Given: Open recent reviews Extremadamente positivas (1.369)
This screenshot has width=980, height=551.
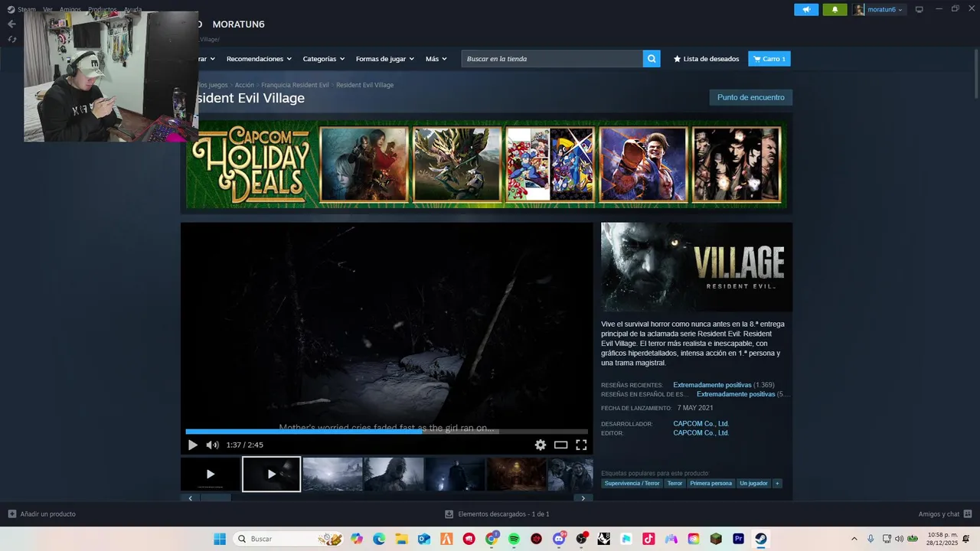Looking at the screenshot, I should 724,385.
